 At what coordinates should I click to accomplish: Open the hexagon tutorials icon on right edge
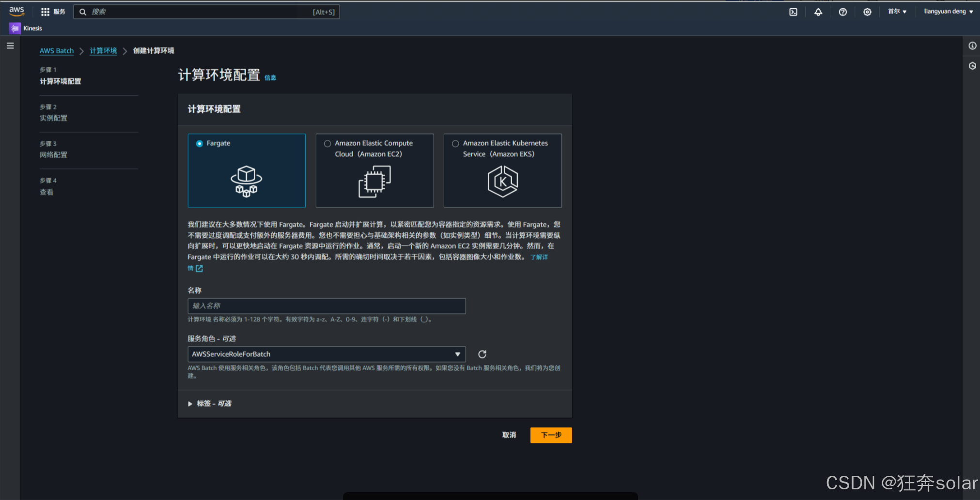(972, 66)
